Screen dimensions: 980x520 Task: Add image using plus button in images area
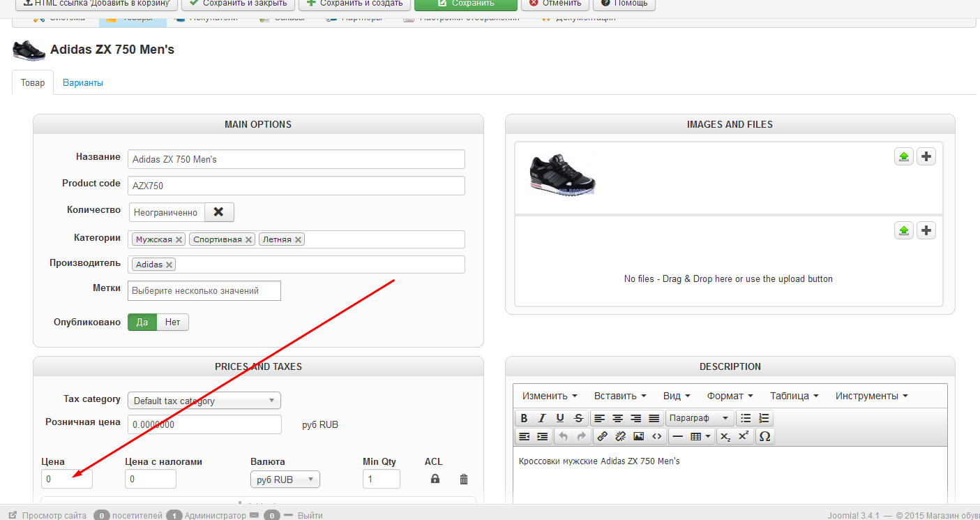pos(926,156)
